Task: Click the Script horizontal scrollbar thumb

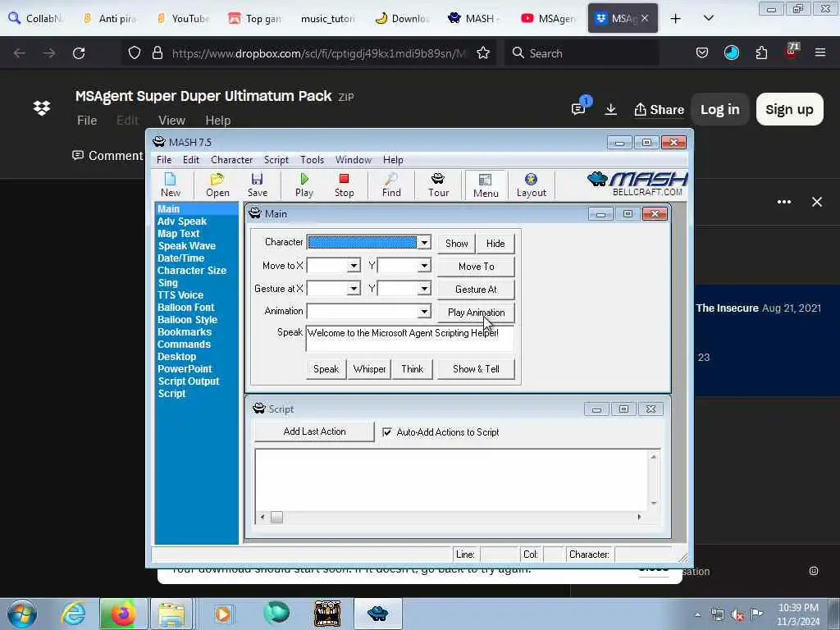Action: tap(276, 517)
